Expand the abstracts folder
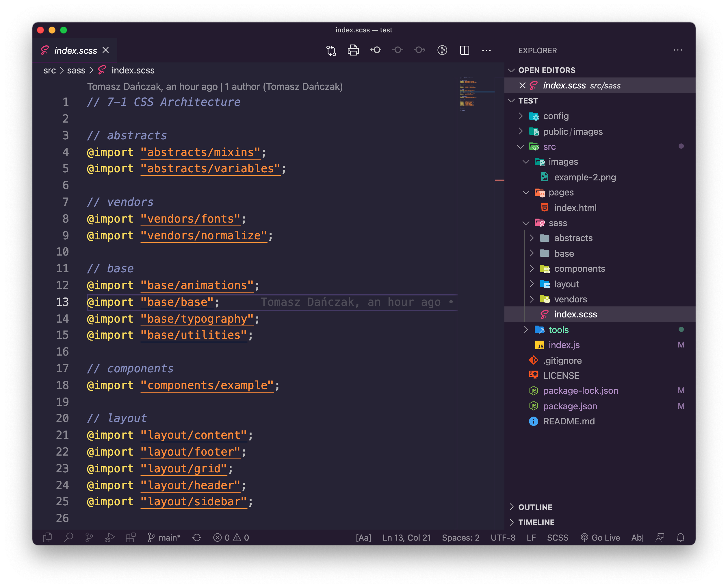This screenshot has width=728, height=588. tap(600, 238)
